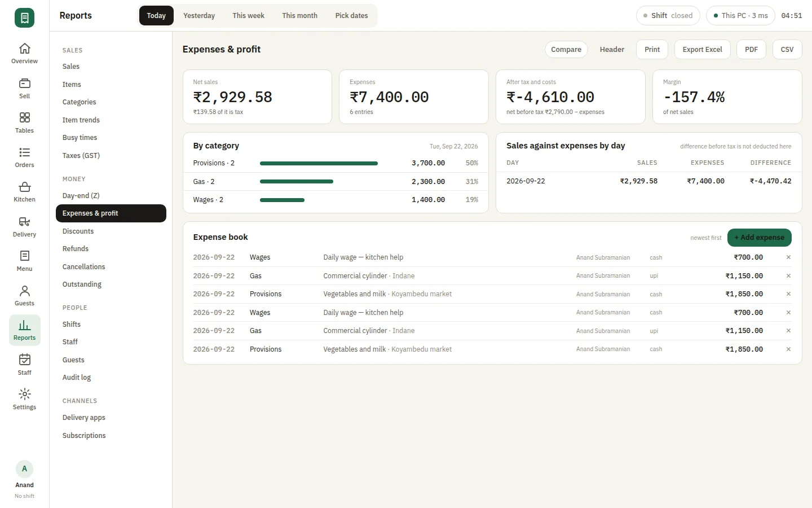Delete the first Wages ₹700.00 expense entry

pos(788,257)
